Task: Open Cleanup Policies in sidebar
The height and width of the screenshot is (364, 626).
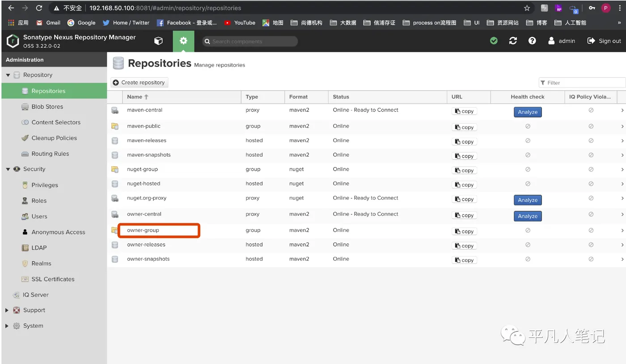Action: 54,138
